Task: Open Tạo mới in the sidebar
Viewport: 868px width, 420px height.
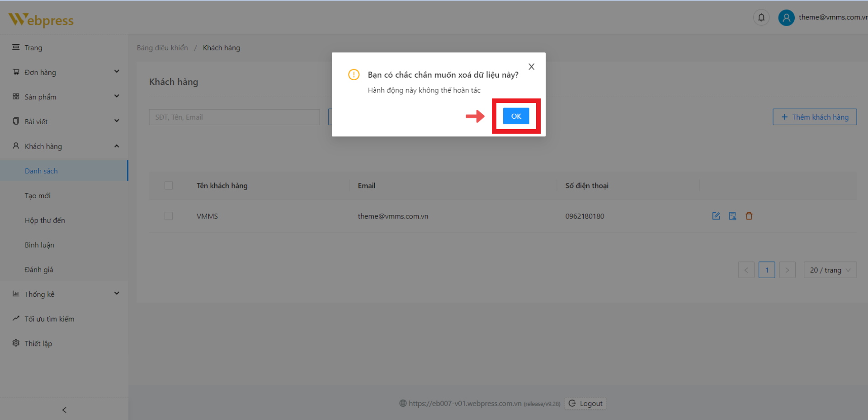Action: point(38,196)
